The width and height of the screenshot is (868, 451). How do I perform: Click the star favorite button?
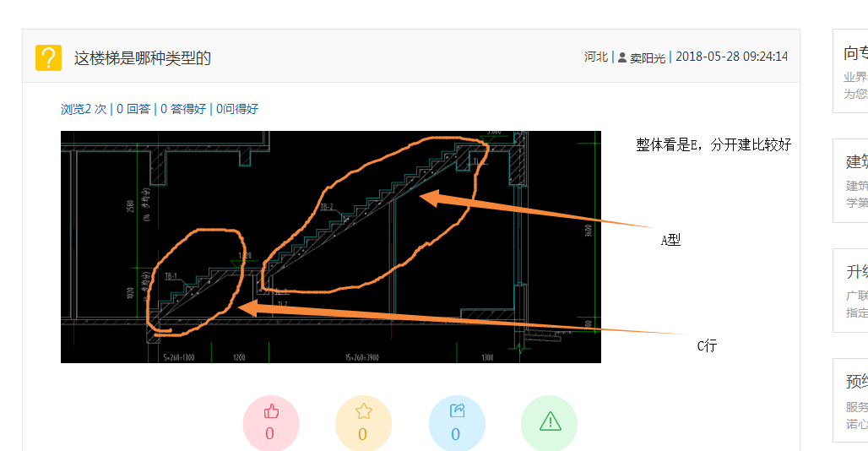(364, 423)
